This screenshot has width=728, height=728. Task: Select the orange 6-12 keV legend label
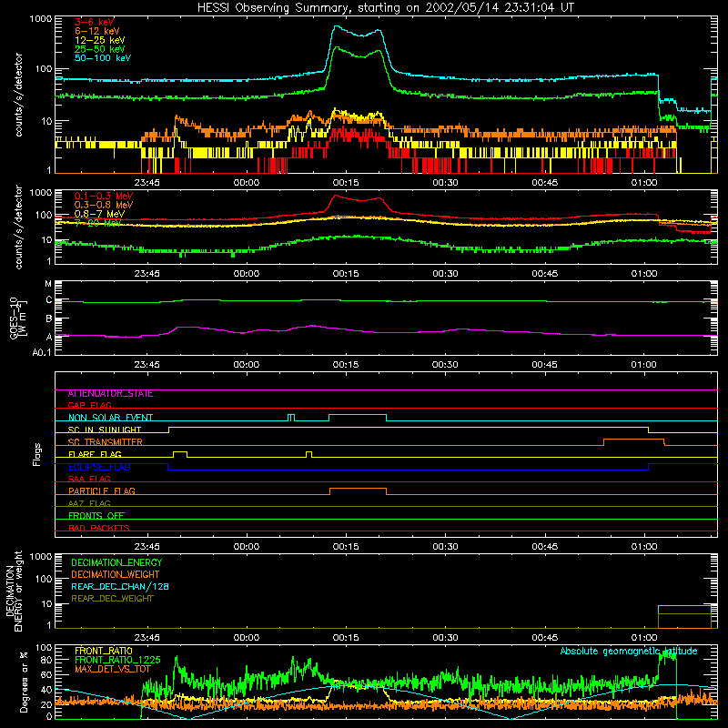click(97, 31)
